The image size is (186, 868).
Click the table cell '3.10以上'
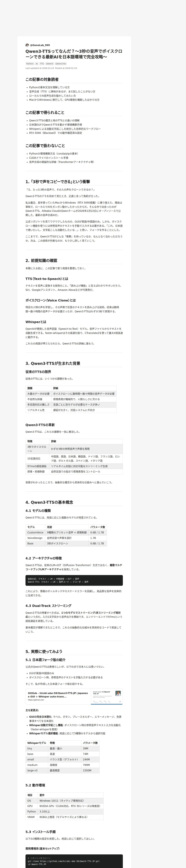pos(71,811)
